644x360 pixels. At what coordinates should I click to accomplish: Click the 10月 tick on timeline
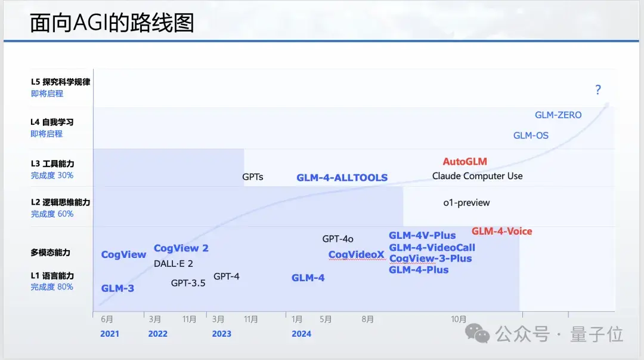pyautogui.click(x=458, y=319)
